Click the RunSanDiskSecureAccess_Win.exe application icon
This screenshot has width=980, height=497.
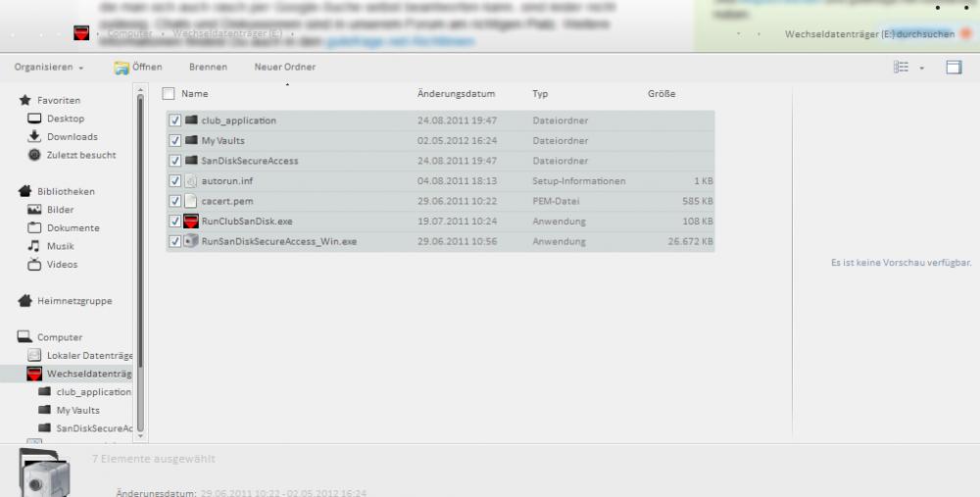point(191,241)
